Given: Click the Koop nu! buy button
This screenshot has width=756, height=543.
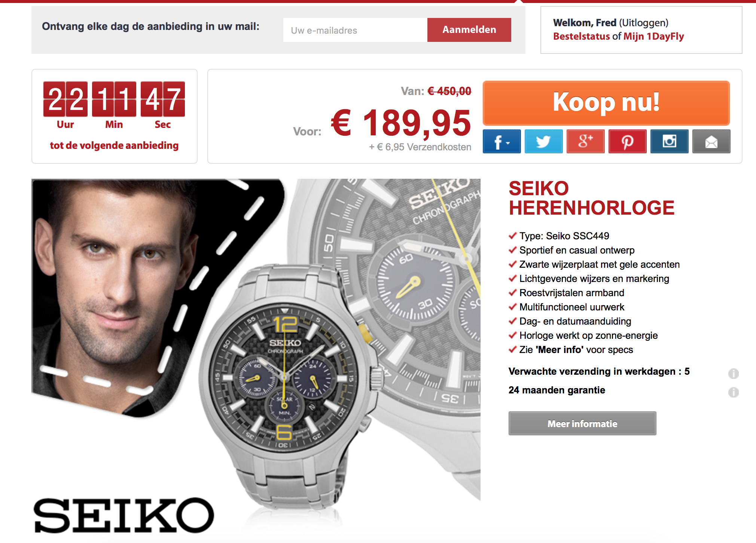Looking at the screenshot, I should pos(606,103).
